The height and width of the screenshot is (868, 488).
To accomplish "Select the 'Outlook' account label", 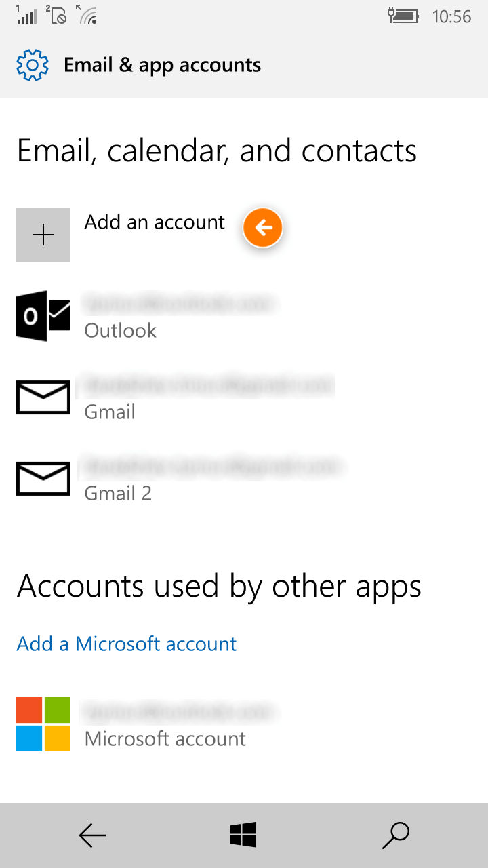I will [x=120, y=331].
